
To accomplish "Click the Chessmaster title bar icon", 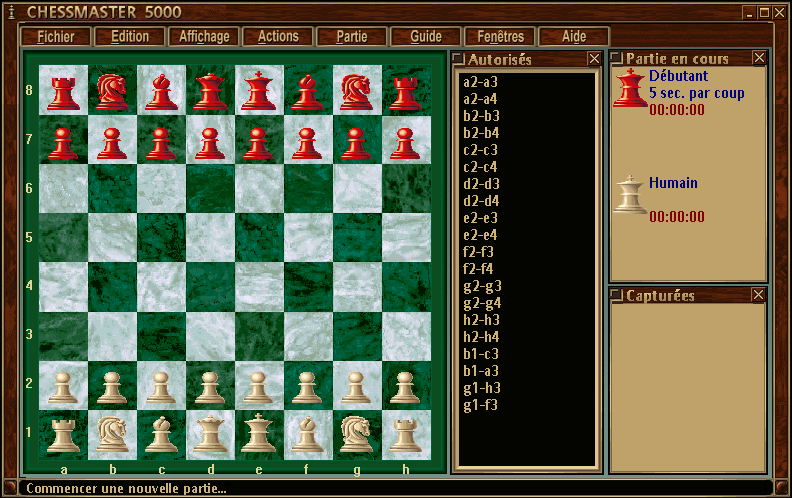I will click(x=11, y=12).
